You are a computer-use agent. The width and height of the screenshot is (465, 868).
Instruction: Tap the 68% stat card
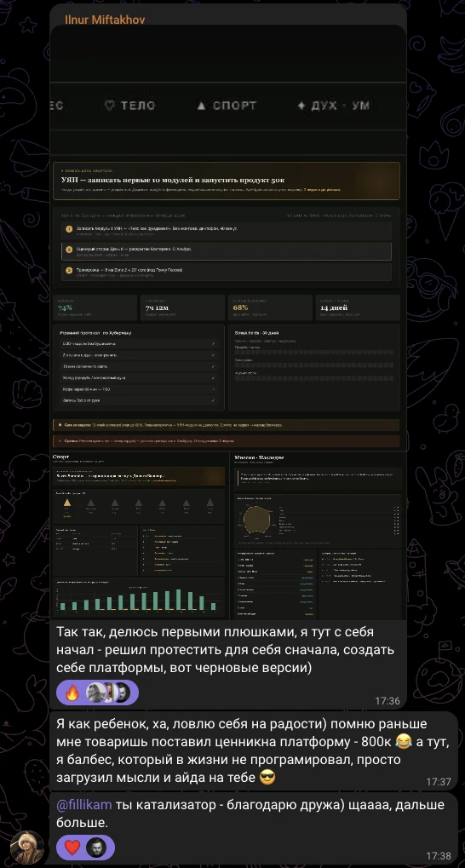270,308
